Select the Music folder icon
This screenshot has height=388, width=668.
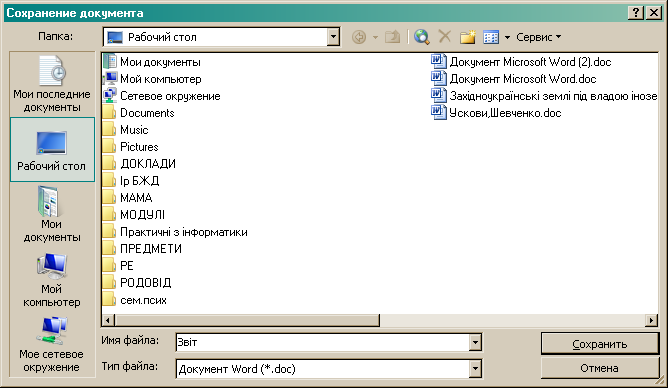(109, 130)
